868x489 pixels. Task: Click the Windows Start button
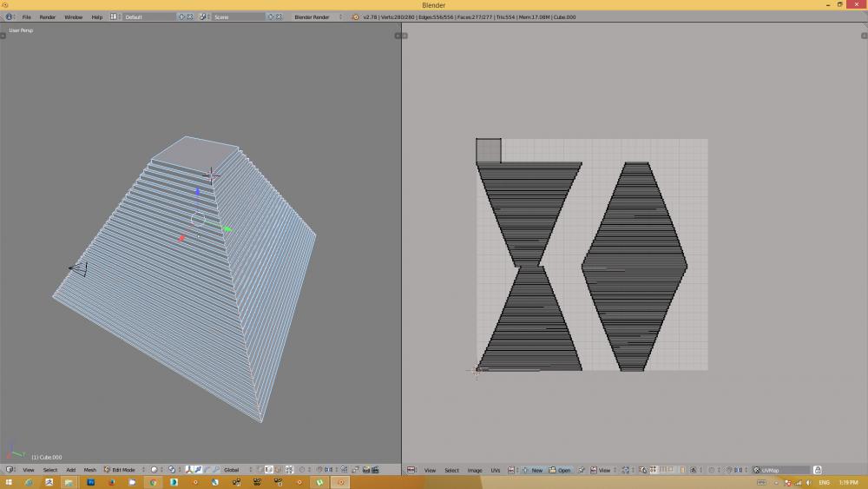(7, 482)
